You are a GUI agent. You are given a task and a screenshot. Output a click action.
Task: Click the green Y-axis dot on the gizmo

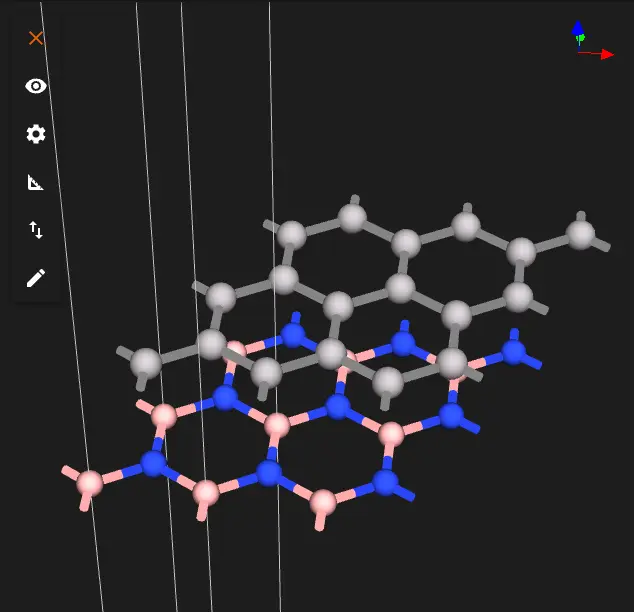580,38
